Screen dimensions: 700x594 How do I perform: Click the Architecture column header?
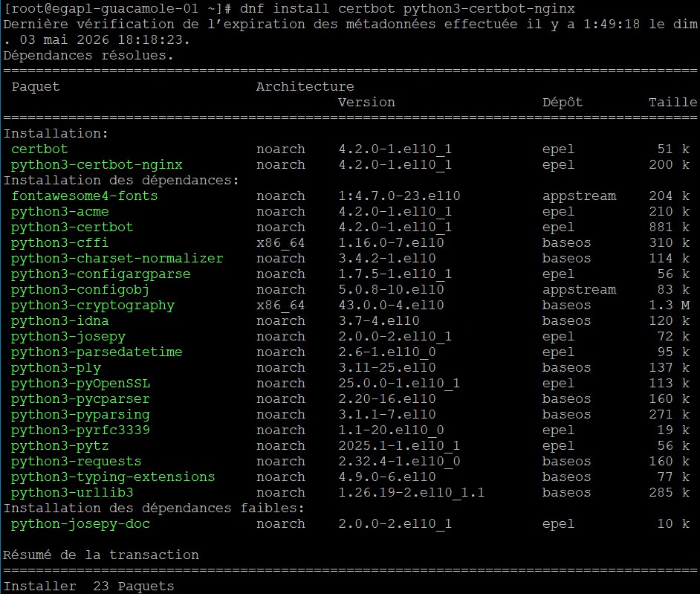pos(305,87)
